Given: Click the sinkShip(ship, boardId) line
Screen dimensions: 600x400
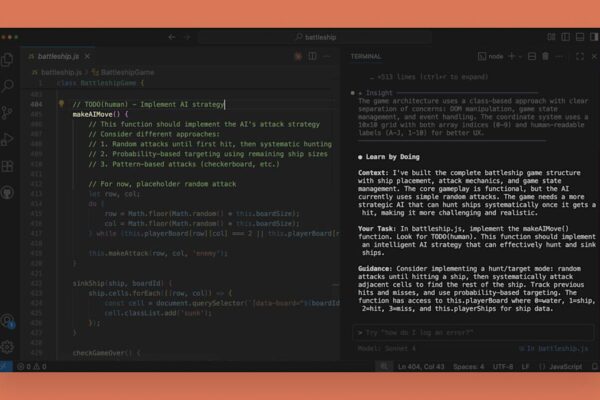Looking at the screenshot, I should (x=122, y=283).
